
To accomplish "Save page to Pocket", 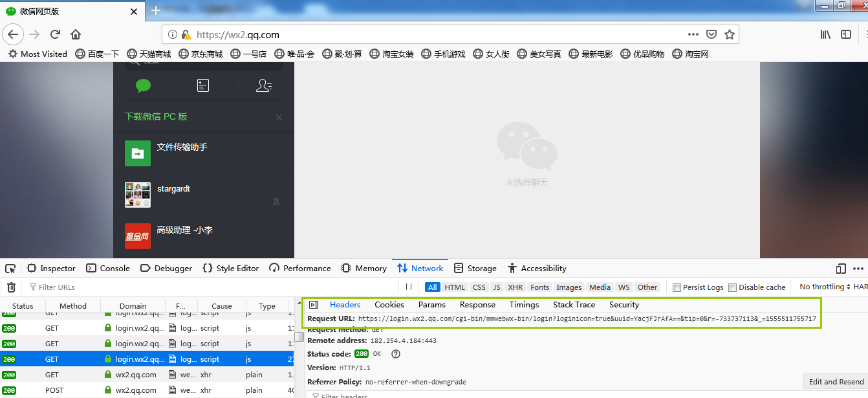I will (711, 34).
